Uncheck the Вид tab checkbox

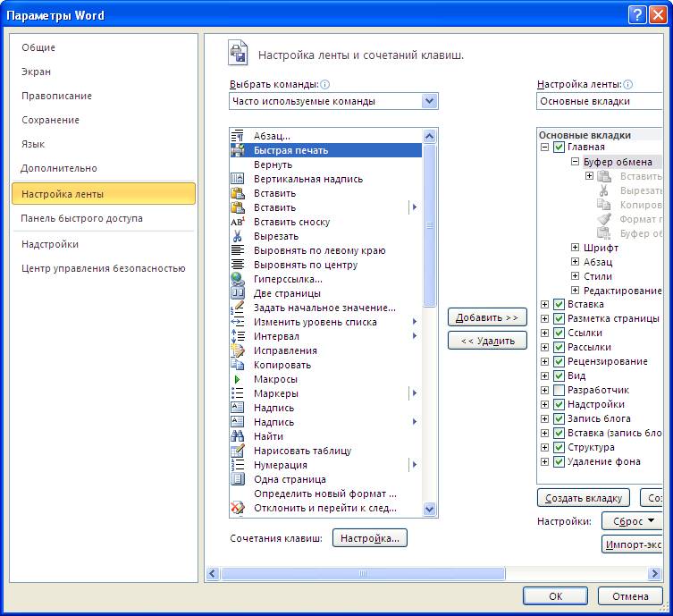559,376
